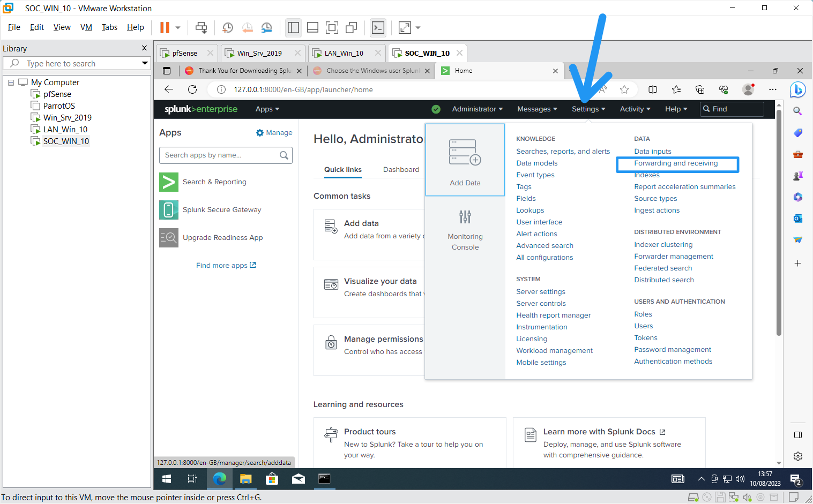Open the Activity dropdown
Viewport: 813px width, 504px height.
click(x=635, y=109)
